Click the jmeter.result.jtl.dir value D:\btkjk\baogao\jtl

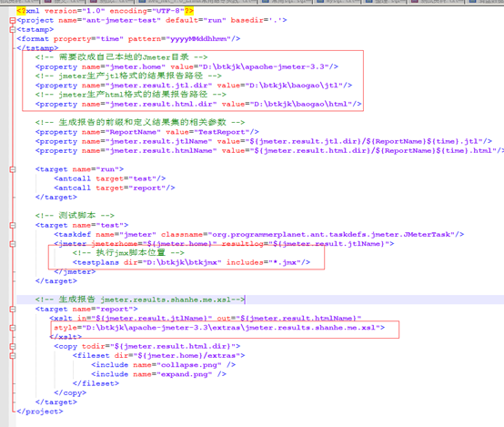[294, 86]
